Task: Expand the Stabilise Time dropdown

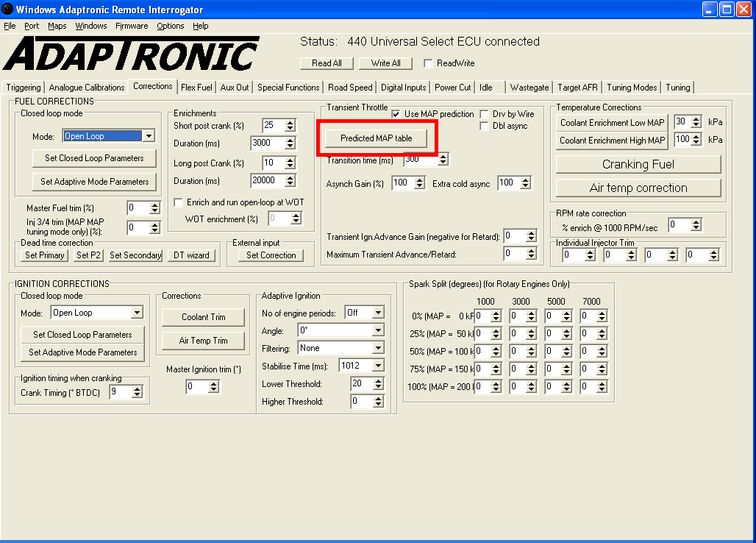Action: 378,366
